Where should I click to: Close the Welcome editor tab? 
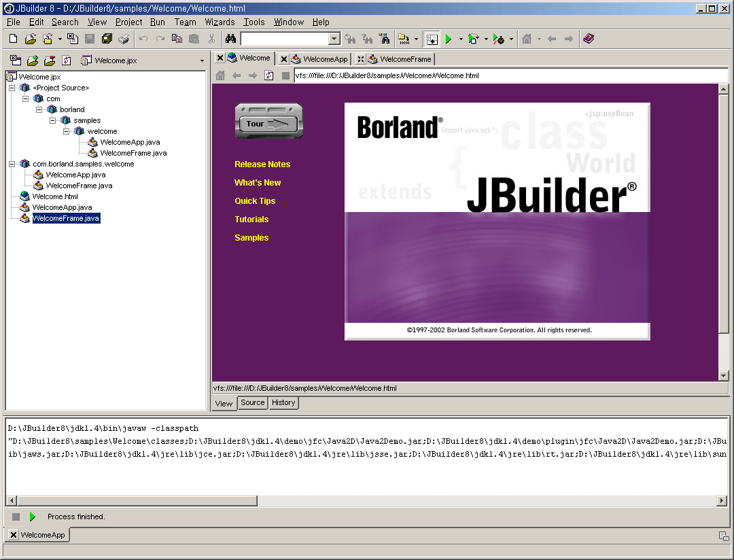pyautogui.click(x=220, y=58)
